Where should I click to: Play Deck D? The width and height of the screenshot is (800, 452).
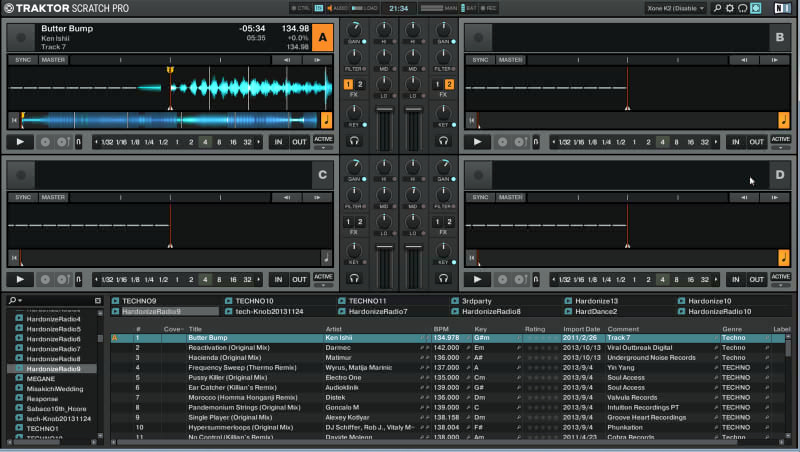(478, 279)
